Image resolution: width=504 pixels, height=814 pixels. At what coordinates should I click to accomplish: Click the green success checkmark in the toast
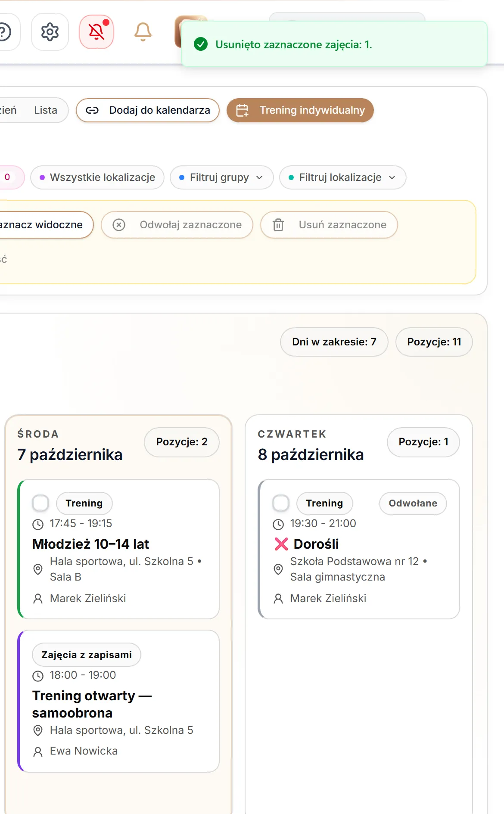[201, 44]
